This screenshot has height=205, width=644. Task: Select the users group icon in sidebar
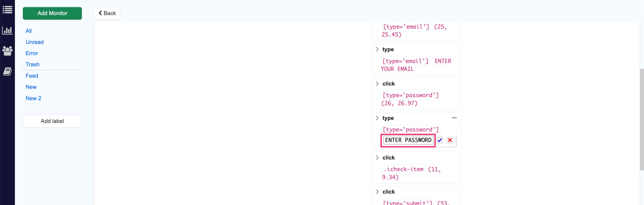tap(7, 51)
